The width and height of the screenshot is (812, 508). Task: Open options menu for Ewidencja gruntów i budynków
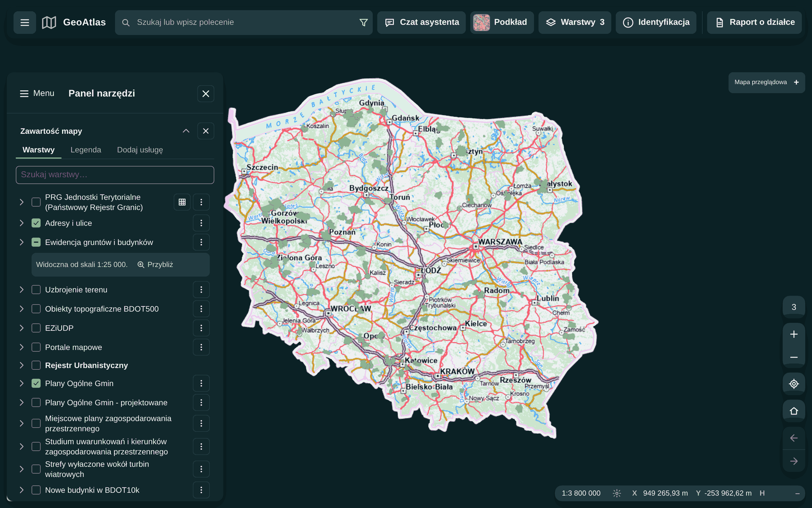pyautogui.click(x=201, y=242)
